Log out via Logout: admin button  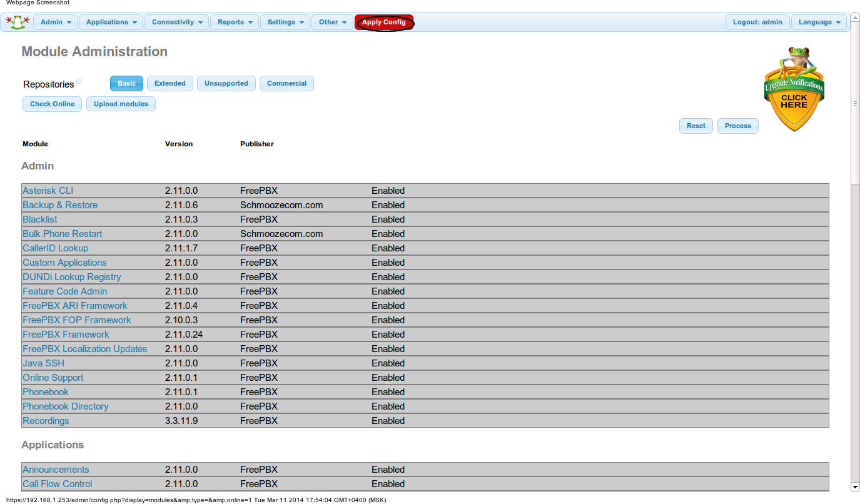coord(757,22)
